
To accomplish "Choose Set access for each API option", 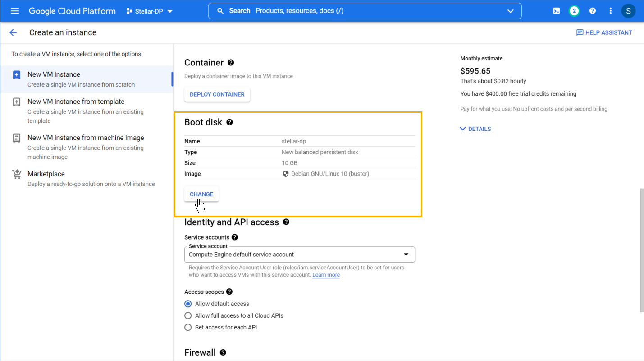I will (188, 327).
